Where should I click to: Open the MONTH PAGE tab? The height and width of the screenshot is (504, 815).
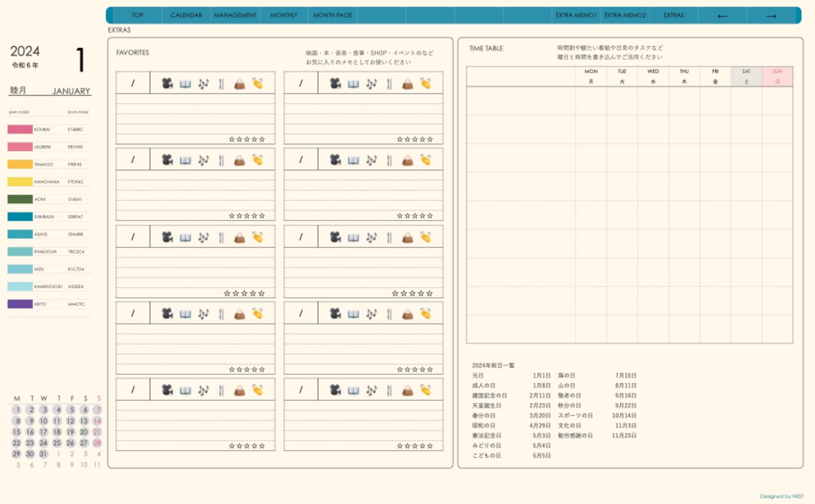pos(332,15)
